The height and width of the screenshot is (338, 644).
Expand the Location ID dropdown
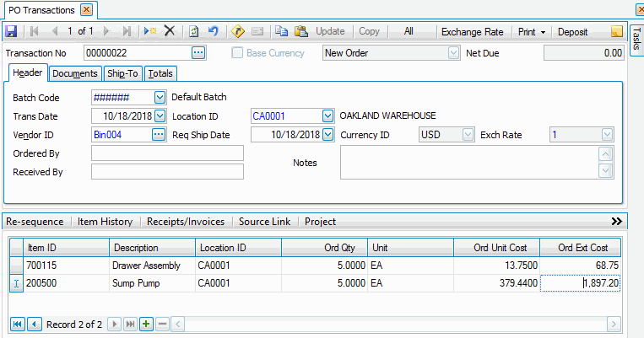(x=327, y=115)
